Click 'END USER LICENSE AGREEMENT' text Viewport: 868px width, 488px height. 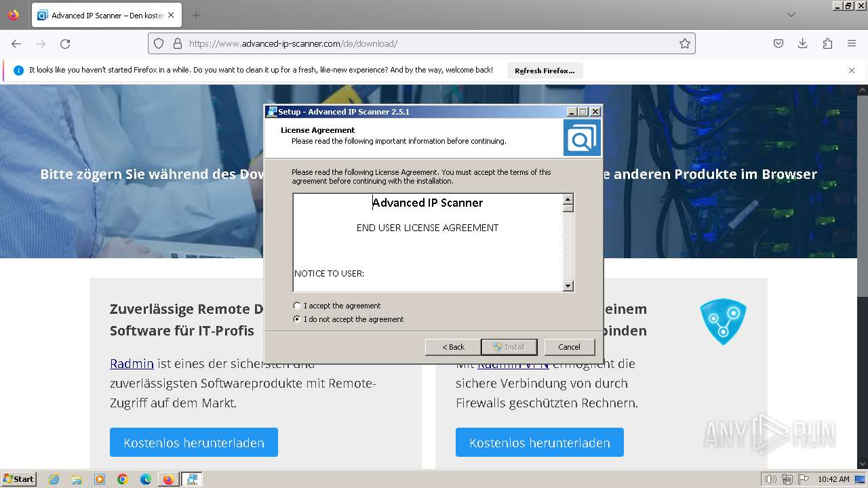tap(427, 228)
